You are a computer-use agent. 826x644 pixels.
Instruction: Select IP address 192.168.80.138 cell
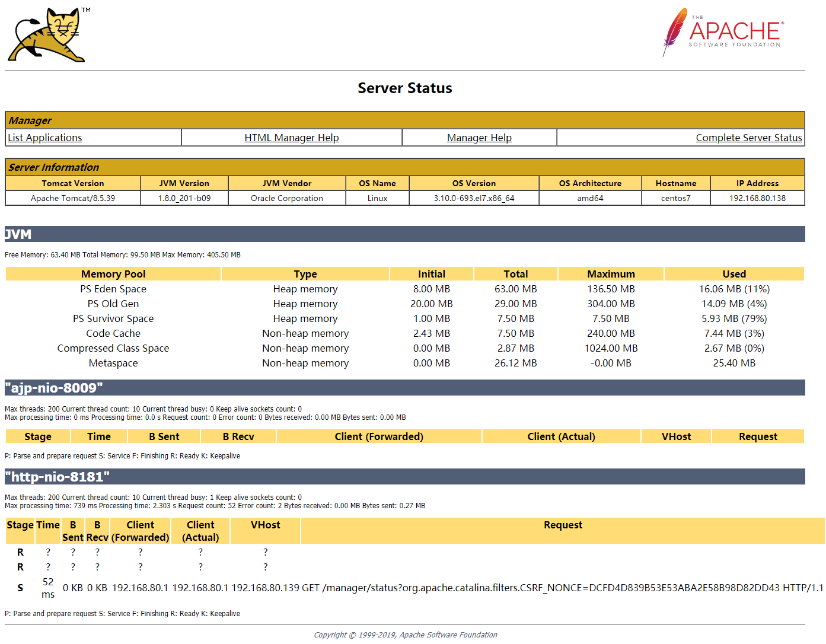[x=757, y=198]
